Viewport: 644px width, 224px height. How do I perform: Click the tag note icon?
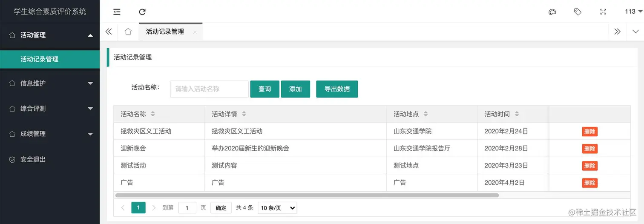[578, 12]
